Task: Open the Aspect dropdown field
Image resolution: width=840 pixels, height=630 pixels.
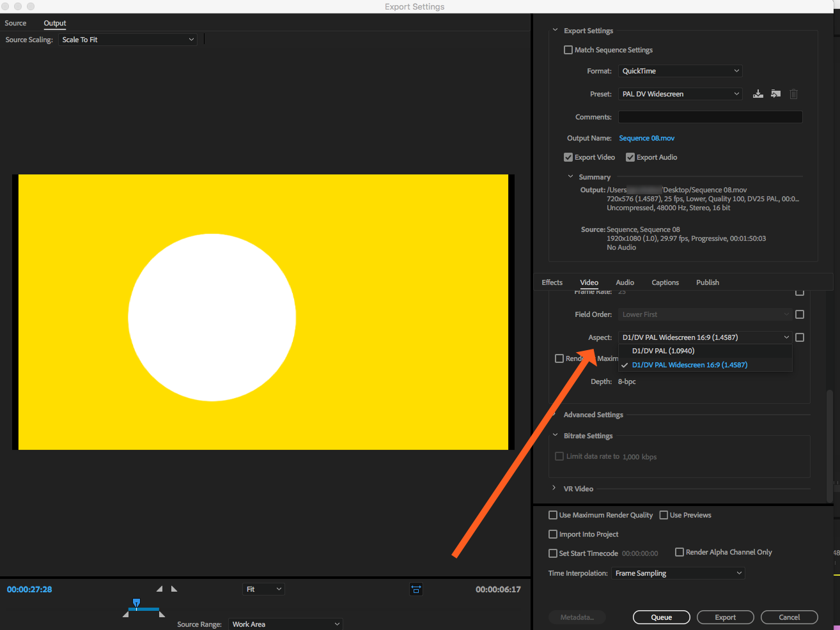Action: point(705,337)
